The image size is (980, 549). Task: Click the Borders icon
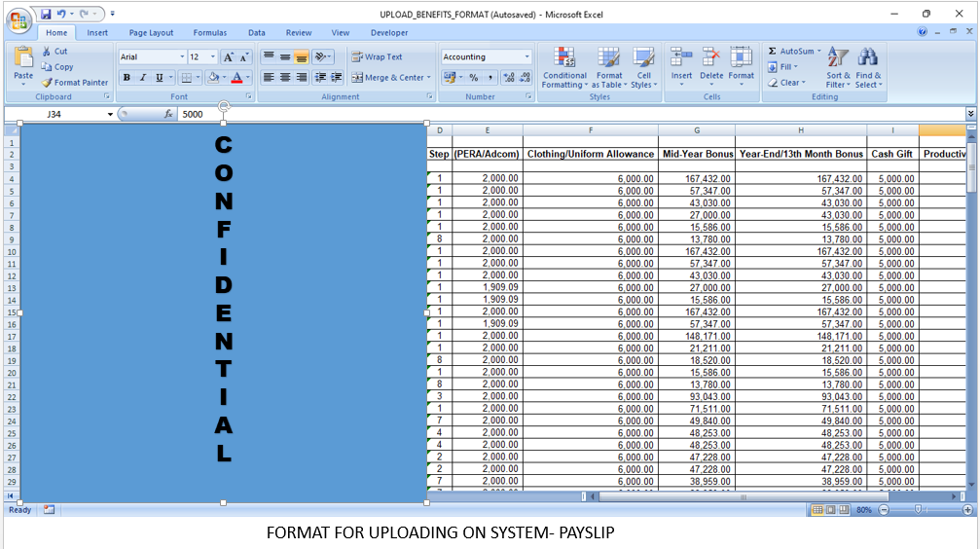(186, 78)
